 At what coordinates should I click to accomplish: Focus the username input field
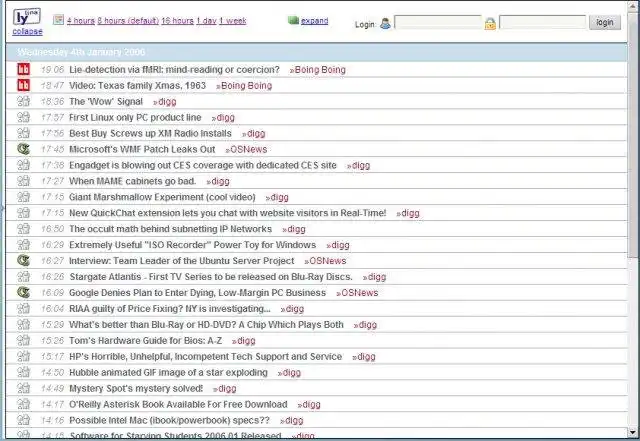(x=438, y=22)
